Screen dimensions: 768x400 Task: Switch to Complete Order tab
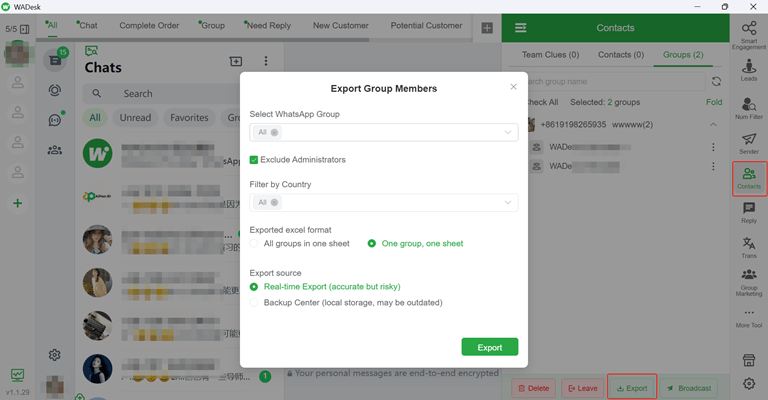click(149, 25)
